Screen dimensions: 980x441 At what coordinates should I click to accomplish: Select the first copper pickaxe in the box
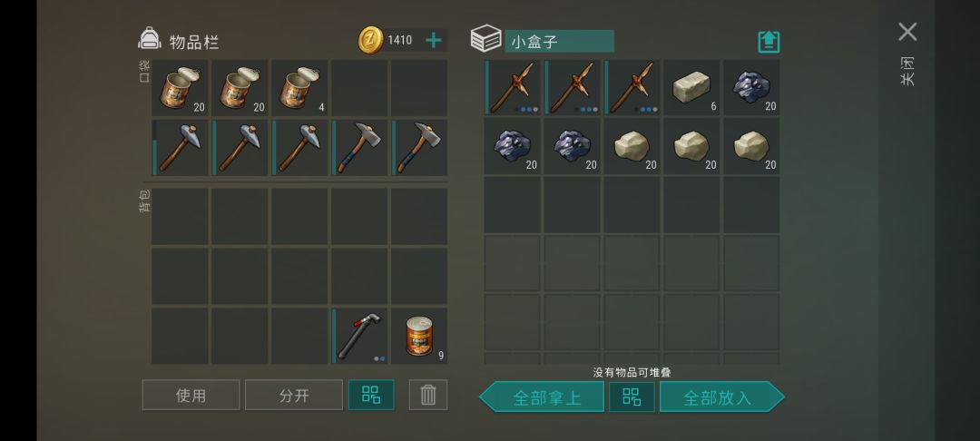513,87
